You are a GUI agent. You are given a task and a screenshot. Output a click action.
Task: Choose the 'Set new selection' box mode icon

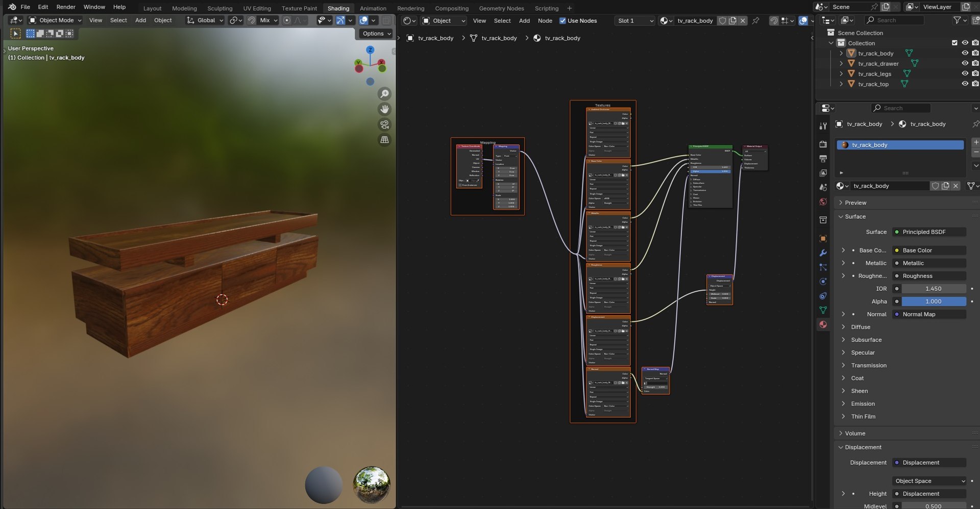[31, 34]
